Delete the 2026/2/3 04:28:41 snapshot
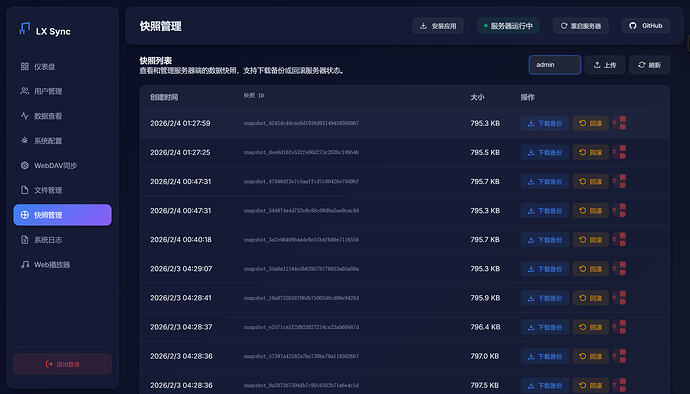Screen dimensions: 690x394 click(619, 298)
